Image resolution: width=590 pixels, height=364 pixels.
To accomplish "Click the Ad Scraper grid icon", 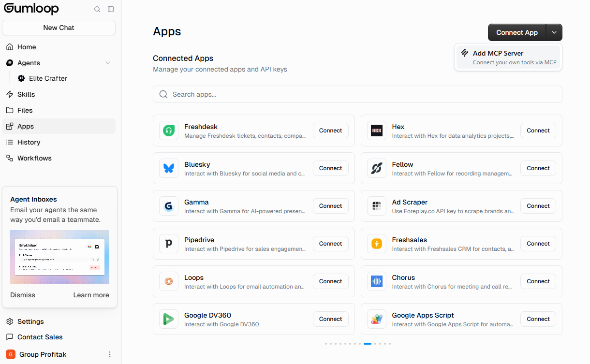I will click(x=376, y=206).
